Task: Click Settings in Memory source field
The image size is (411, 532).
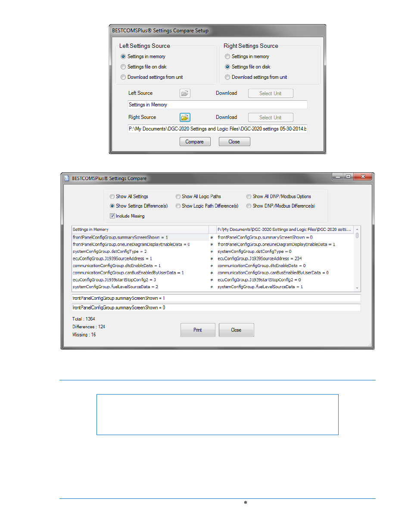Action: tap(218, 105)
